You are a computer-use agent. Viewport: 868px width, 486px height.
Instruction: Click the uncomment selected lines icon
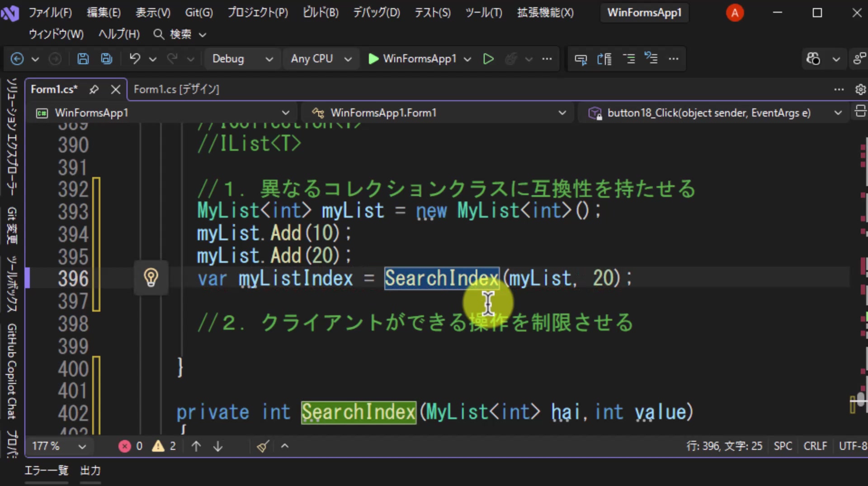click(x=651, y=58)
